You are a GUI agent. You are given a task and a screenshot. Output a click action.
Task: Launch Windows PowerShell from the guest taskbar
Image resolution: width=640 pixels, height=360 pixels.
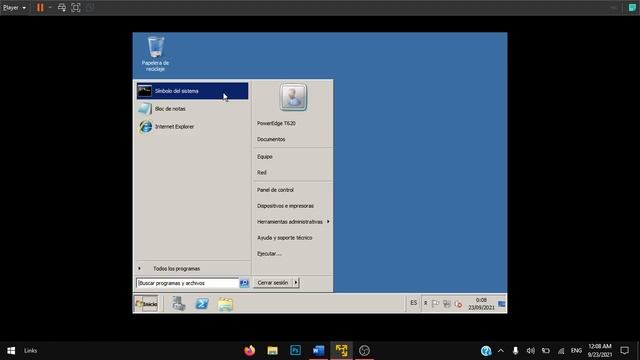coord(202,304)
